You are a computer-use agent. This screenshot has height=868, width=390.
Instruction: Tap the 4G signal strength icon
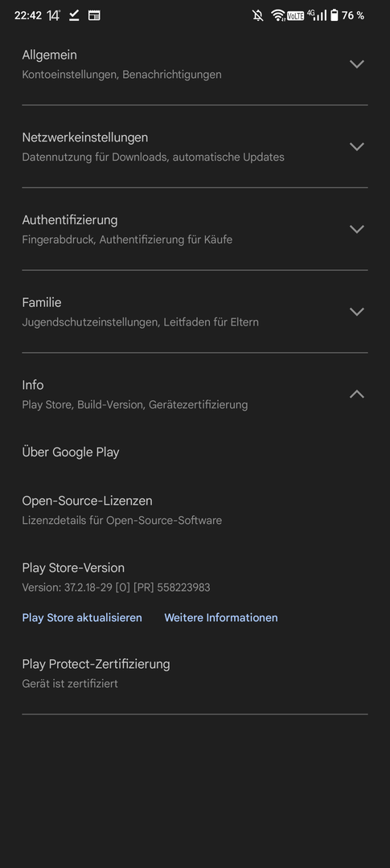coord(317,15)
